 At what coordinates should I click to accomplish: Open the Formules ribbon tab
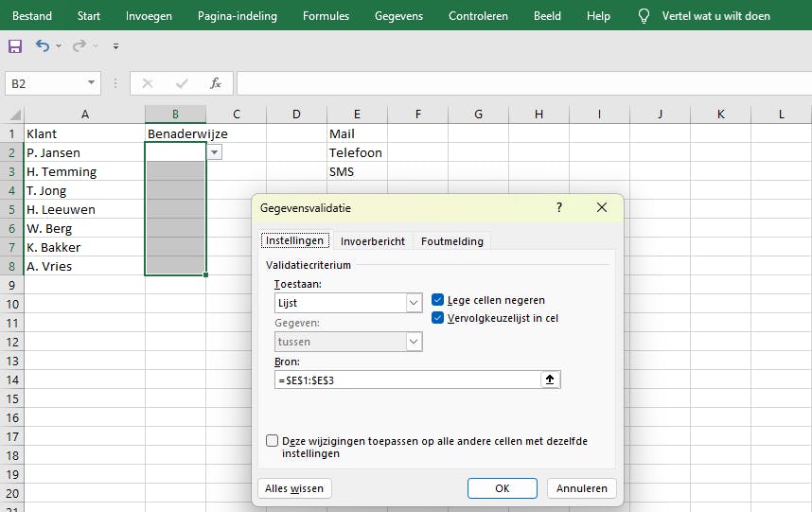326,16
